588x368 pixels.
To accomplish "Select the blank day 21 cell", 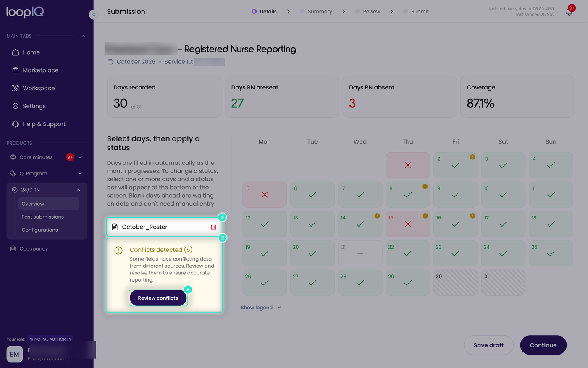I will [x=360, y=253].
